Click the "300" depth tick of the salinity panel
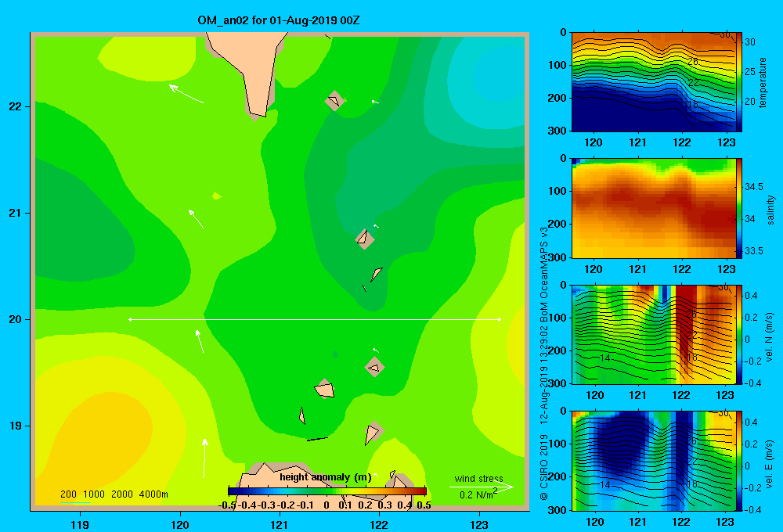The width and height of the screenshot is (783, 532). click(x=557, y=257)
